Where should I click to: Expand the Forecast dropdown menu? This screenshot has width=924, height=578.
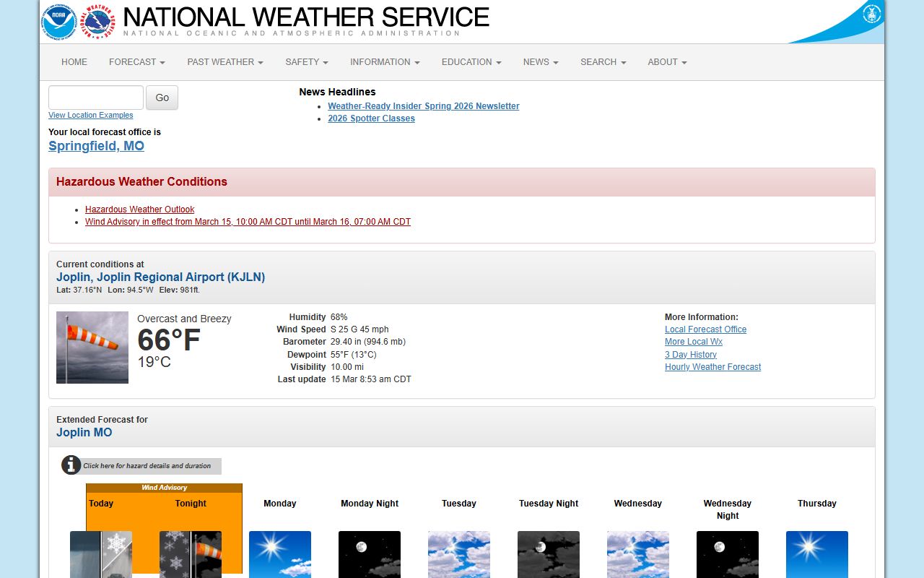(137, 62)
